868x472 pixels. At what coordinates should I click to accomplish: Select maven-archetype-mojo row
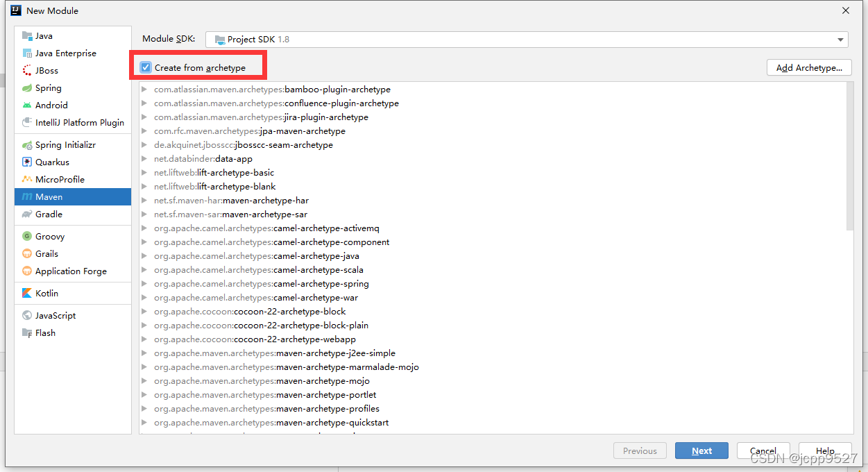click(493, 381)
